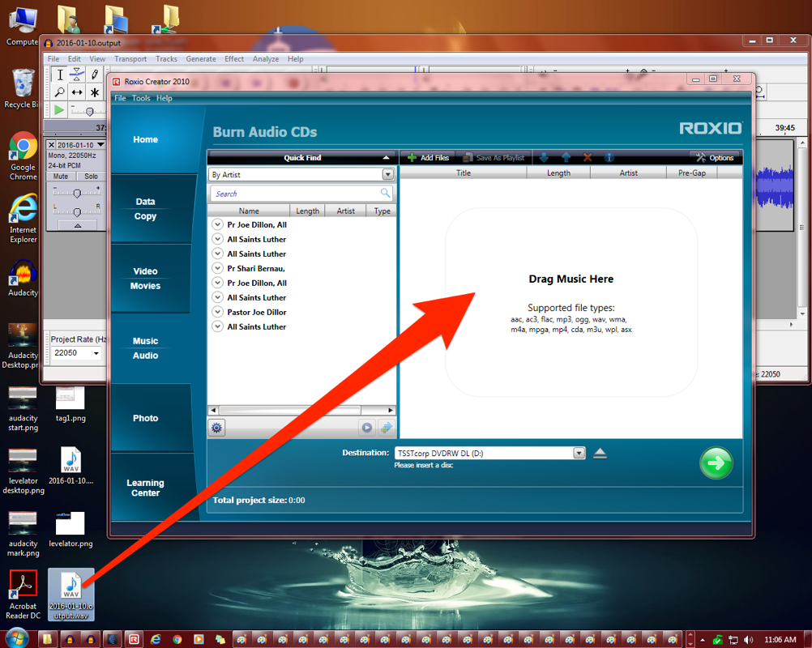812x648 pixels.
Task: Show hidden system tray icons arrow
Action: pos(703,640)
